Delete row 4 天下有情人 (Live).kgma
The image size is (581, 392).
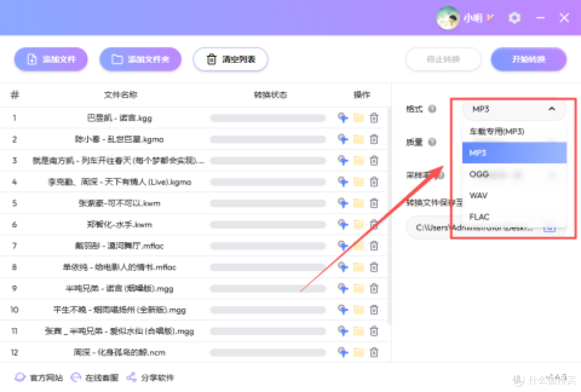coord(374,182)
